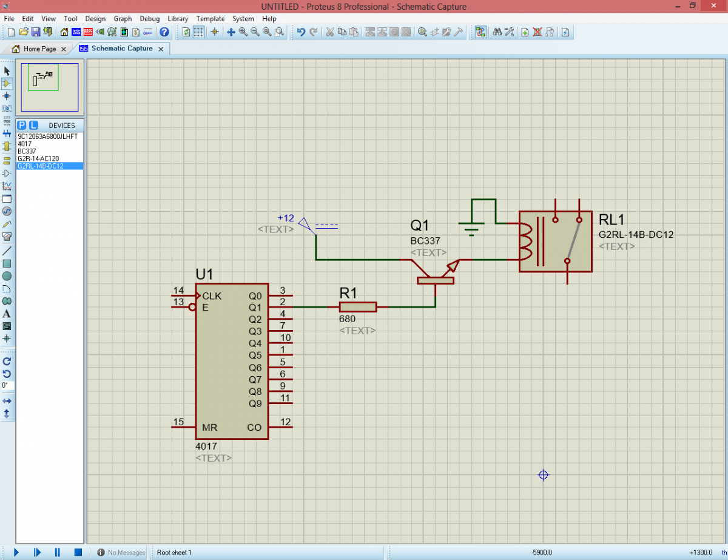728x560 pixels.
Task: Open the Debug menu
Action: (x=149, y=19)
